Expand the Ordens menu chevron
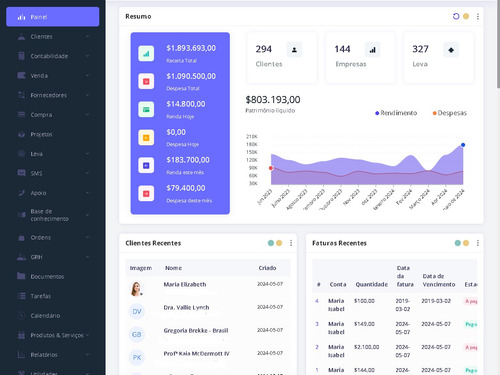Image resolution: width=500 pixels, height=375 pixels. [87, 237]
